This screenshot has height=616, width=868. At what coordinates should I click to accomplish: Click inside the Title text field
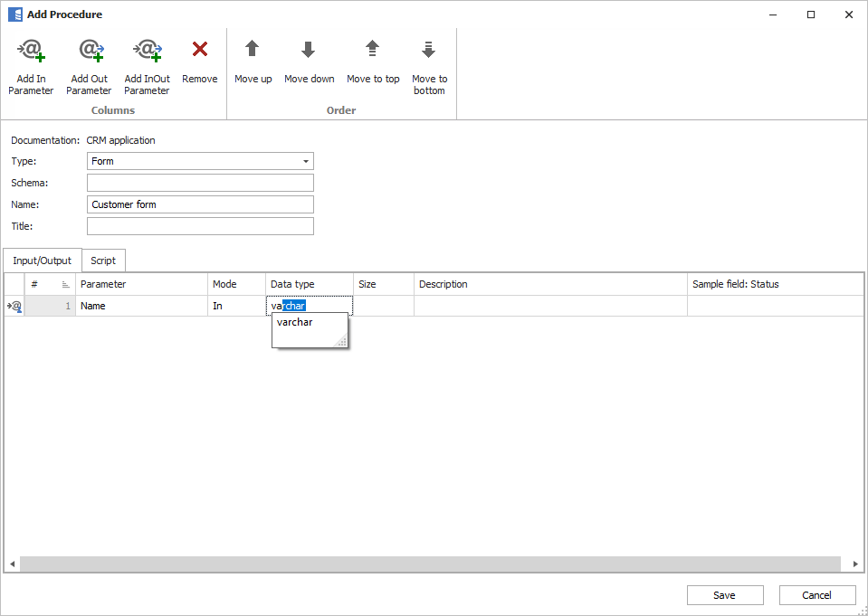pos(199,225)
